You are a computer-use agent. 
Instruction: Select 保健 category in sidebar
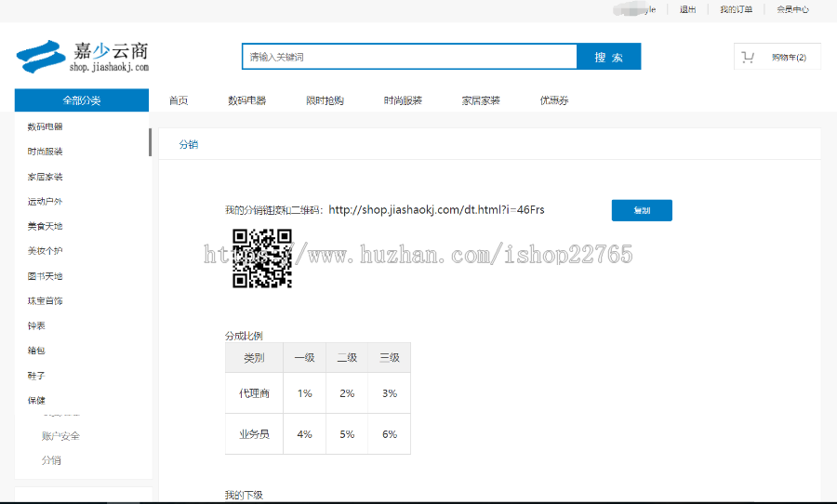[x=36, y=401]
